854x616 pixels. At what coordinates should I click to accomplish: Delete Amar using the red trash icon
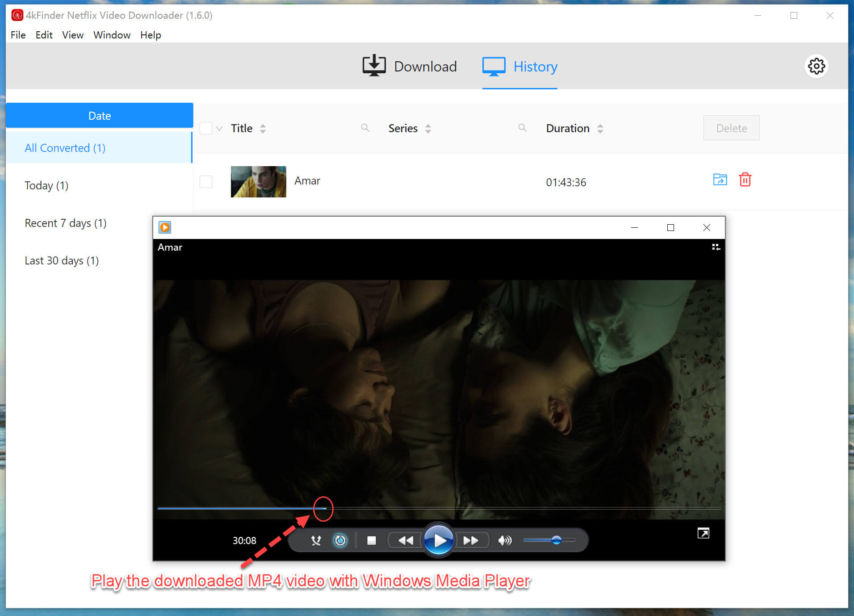[745, 180]
